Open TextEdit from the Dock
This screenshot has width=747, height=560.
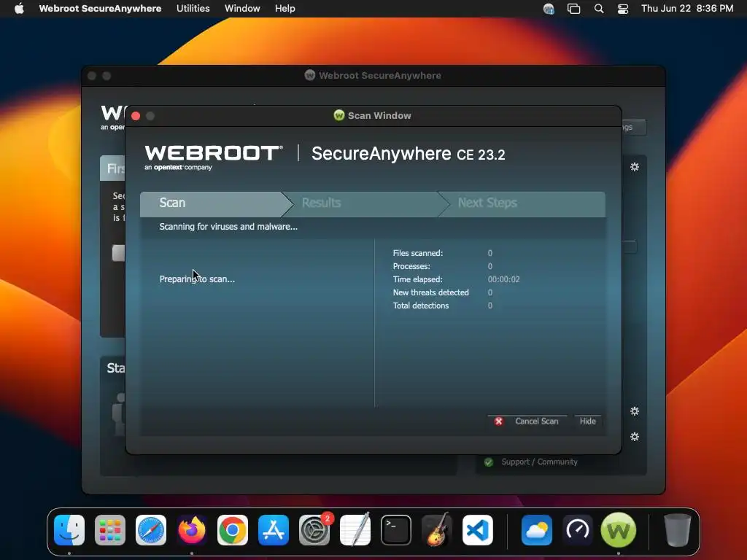pyautogui.click(x=355, y=530)
